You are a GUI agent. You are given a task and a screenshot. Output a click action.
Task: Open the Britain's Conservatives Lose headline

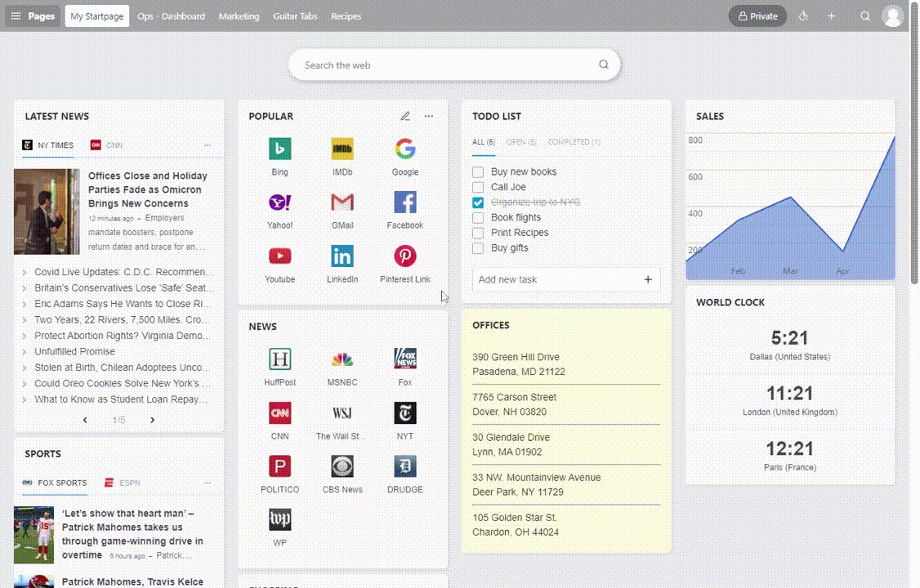124,287
